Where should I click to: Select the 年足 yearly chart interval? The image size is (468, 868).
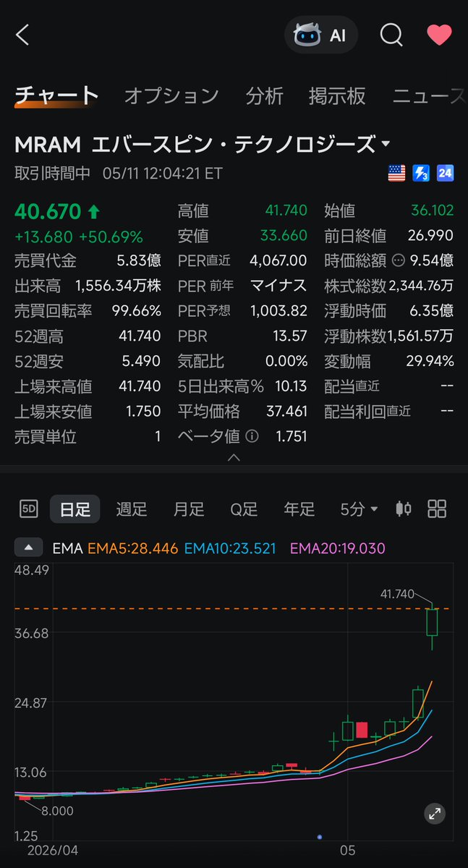[x=299, y=509]
